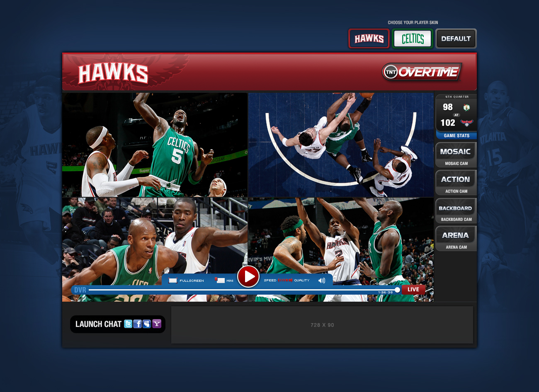
Task: Open the Game Stats tab
Action: click(456, 136)
